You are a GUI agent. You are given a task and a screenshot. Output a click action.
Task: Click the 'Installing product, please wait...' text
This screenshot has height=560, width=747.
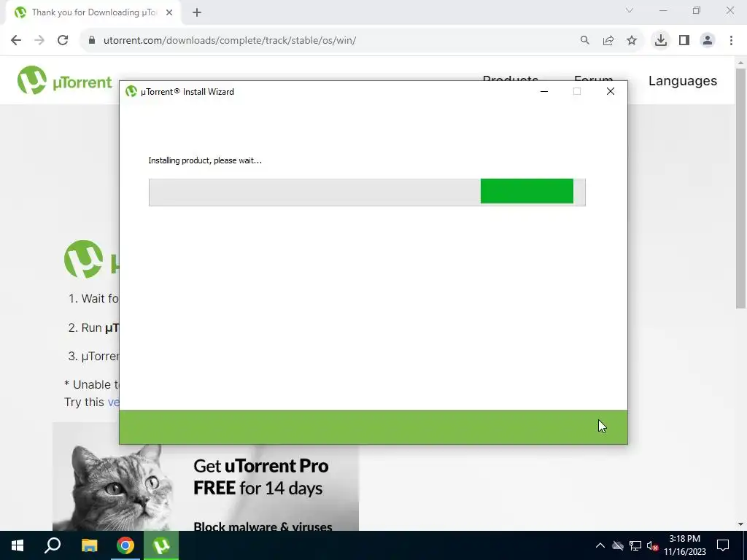[x=205, y=160]
